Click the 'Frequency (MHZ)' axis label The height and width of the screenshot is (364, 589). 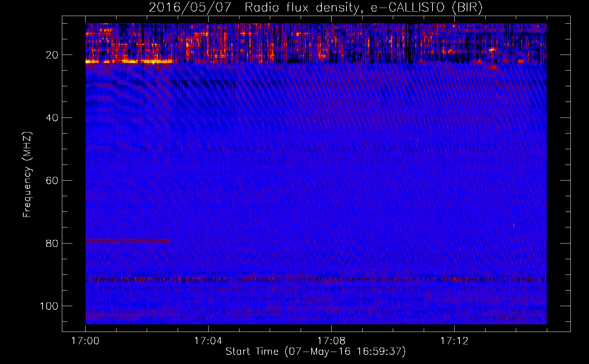27,174
